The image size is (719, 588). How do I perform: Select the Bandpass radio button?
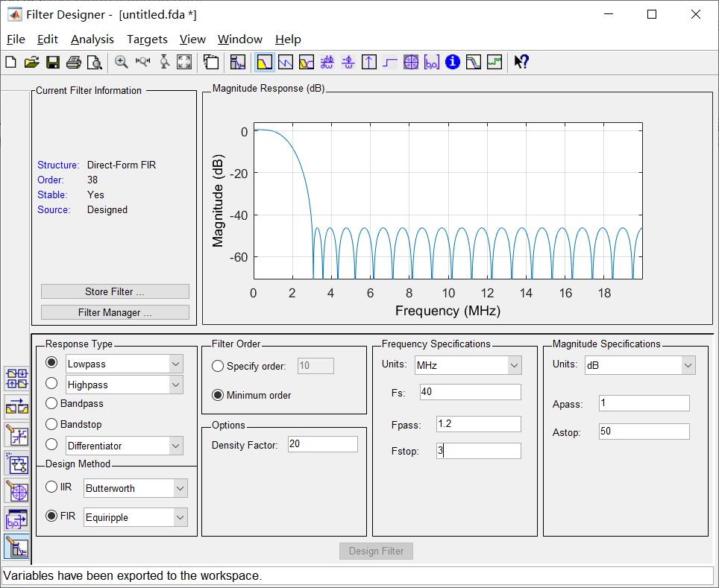51,403
